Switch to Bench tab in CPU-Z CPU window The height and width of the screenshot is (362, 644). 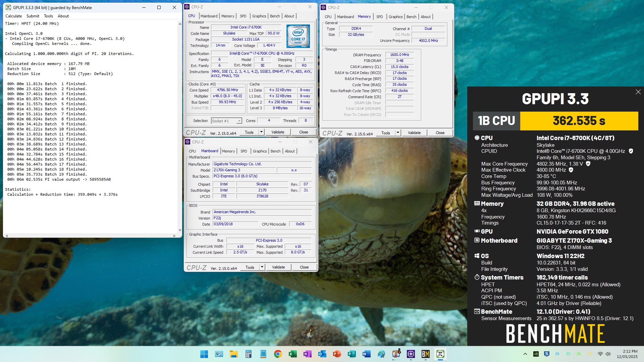point(275,16)
